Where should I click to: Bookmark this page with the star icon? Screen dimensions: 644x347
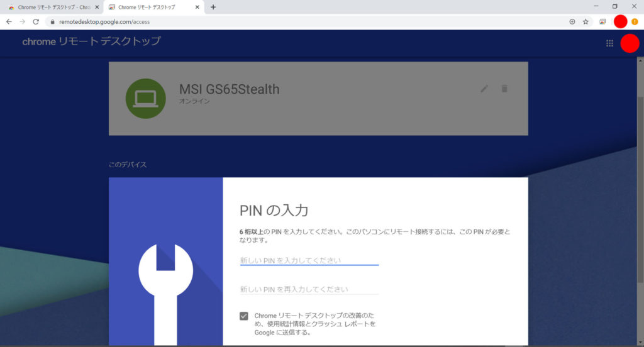pos(586,22)
